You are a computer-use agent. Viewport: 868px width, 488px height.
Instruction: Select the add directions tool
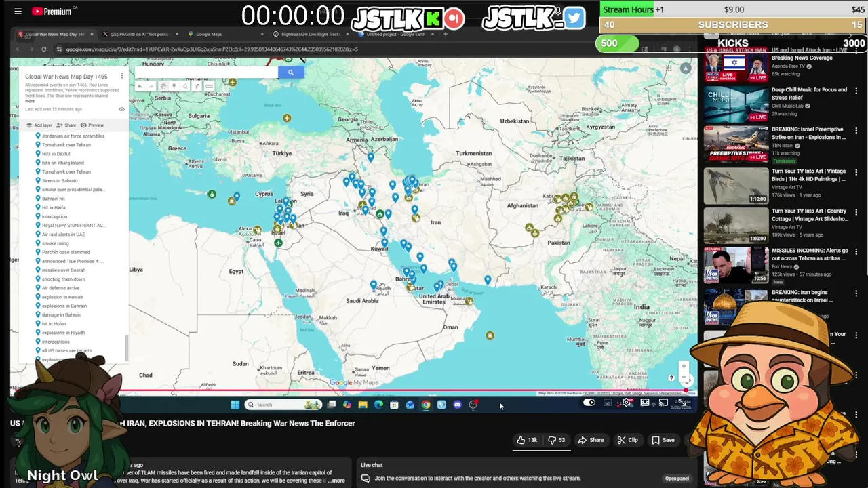[x=197, y=86]
